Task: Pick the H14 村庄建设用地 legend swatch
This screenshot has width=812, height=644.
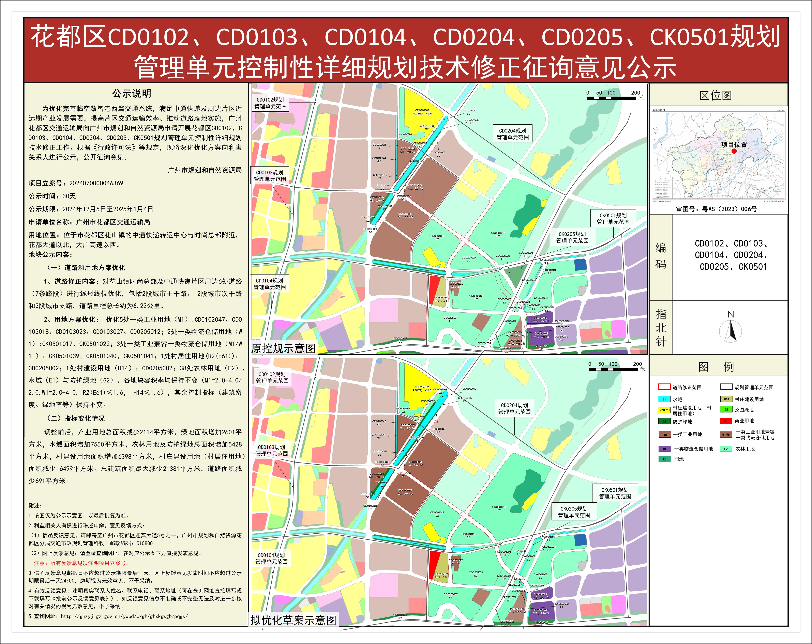Action: pyautogui.click(x=726, y=399)
